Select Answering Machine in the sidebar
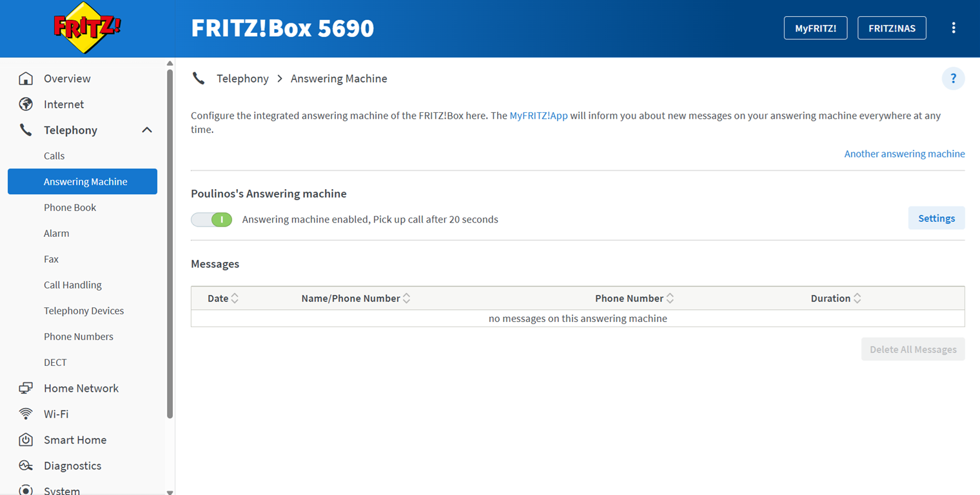The height and width of the screenshot is (495, 980). tap(83, 181)
